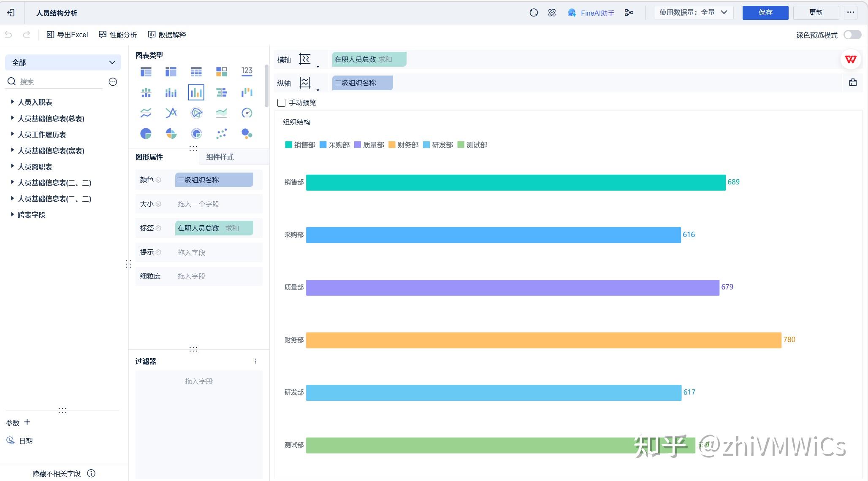868x481 pixels.
Task: Expand the 人员基础信息表(三、三) node
Action: 12,182
